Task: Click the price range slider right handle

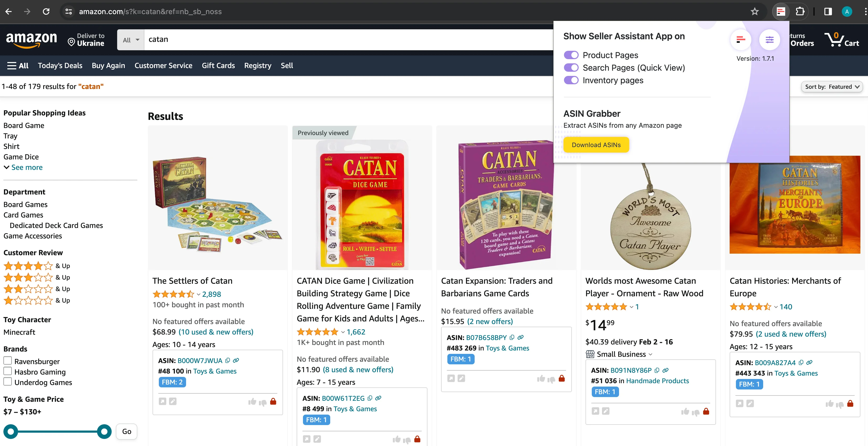Action: pyautogui.click(x=104, y=432)
